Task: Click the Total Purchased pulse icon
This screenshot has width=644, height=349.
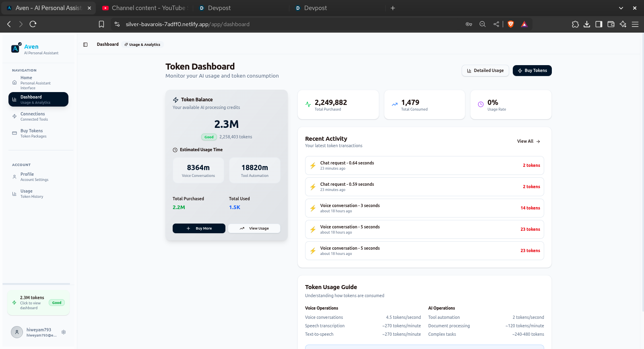Action: 308,105
